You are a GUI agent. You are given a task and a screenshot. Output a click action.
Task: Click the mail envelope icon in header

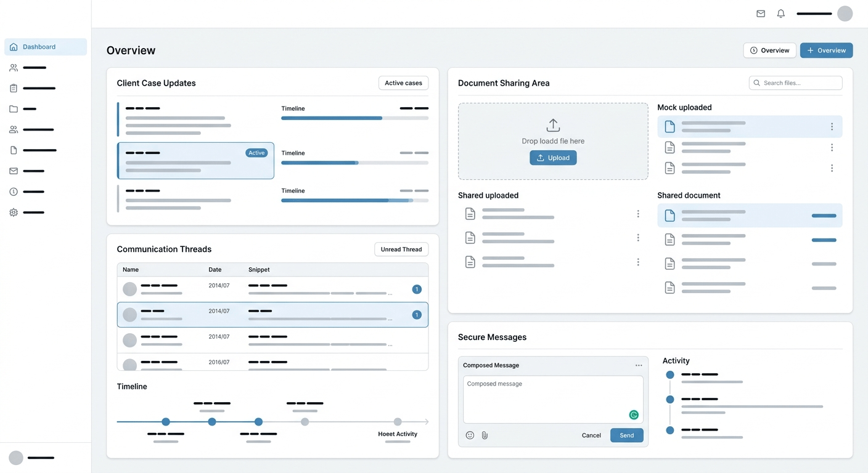coord(761,14)
